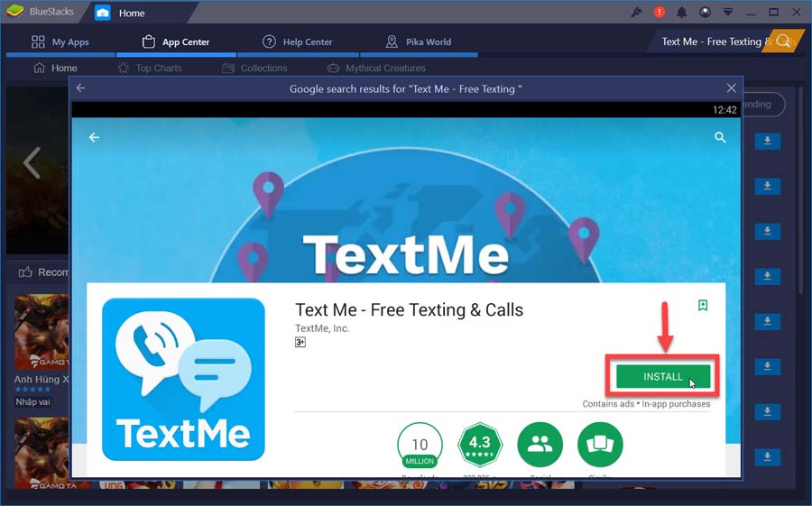Click Contains ads In-app purchases text

[x=646, y=404]
